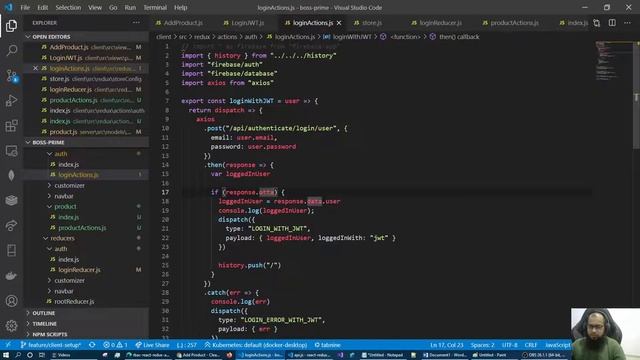Expand the navbar folder inside reducers
640x360 pixels.
tap(64, 291)
